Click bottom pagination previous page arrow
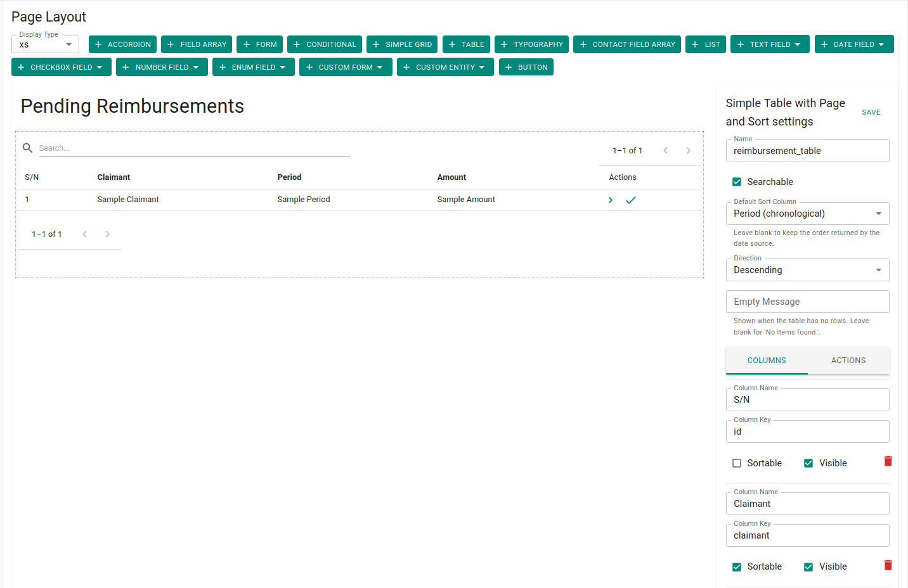Screen dimensions: 908x588 [x=85, y=234]
